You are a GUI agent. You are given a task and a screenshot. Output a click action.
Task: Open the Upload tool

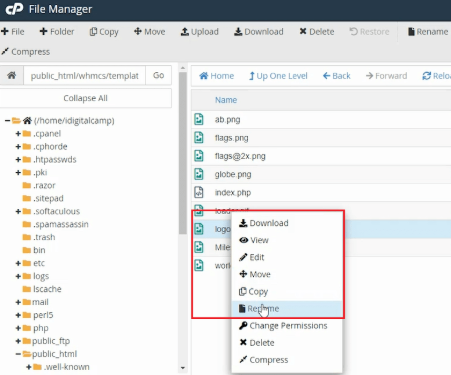(199, 32)
